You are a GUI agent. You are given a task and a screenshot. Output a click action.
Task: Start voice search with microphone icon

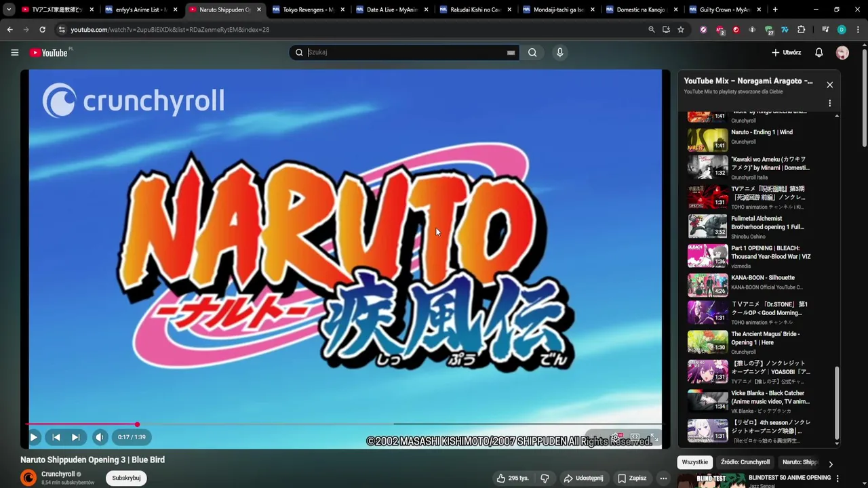[x=559, y=52]
